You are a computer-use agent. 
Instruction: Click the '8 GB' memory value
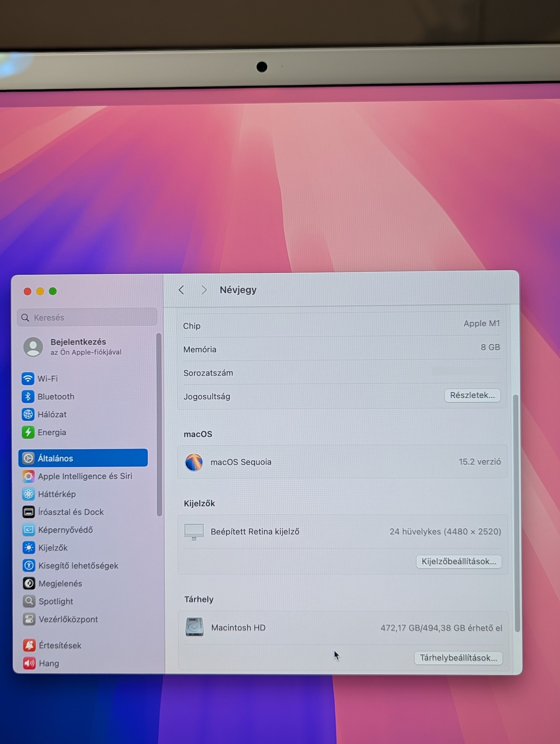[x=490, y=347]
